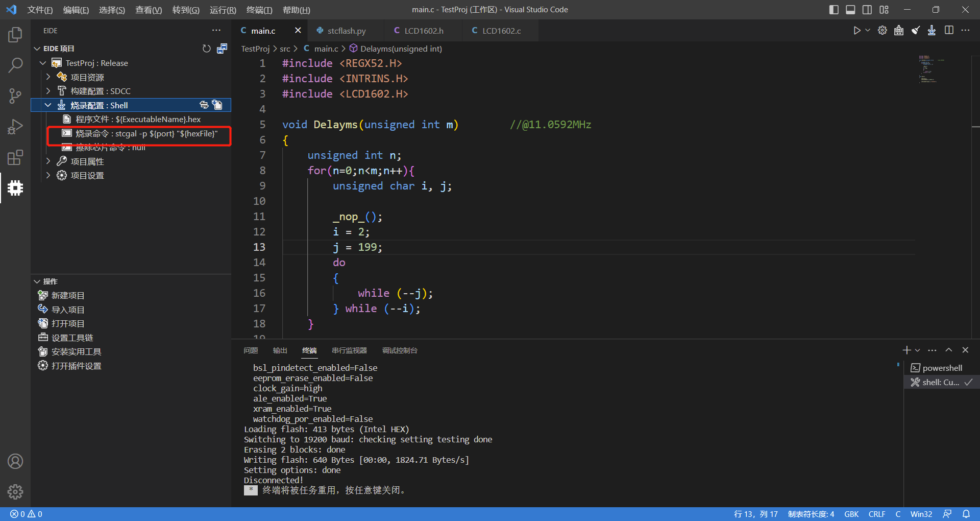Run the C file with the play button
This screenshot has height=521, width=980.
coord(857,31)
